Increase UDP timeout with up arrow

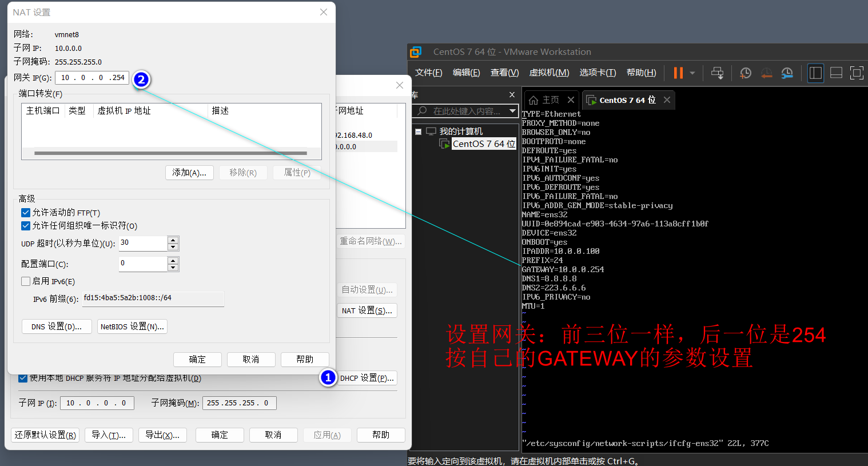coord(173,240)
